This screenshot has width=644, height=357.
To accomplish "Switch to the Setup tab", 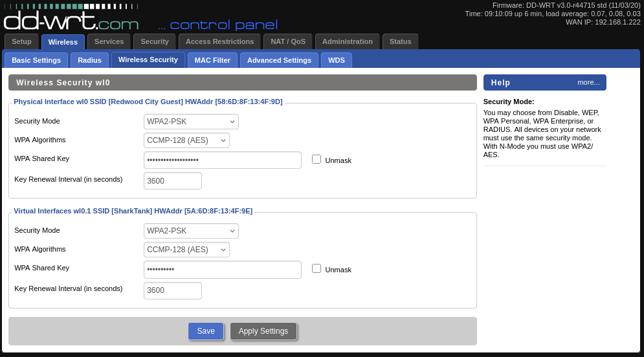I will 21,41.
